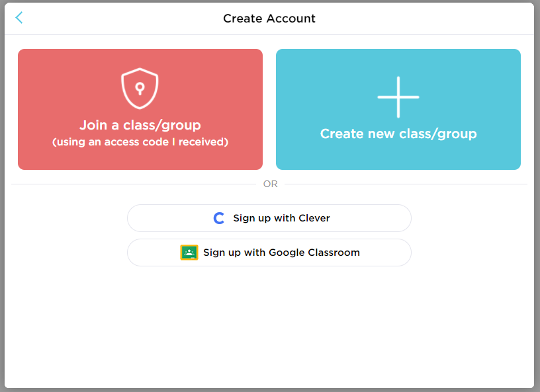The height and width of the screenshot is (392, 540).
Task: Click the teal Create new class/group card
Action: click(398, 109)
